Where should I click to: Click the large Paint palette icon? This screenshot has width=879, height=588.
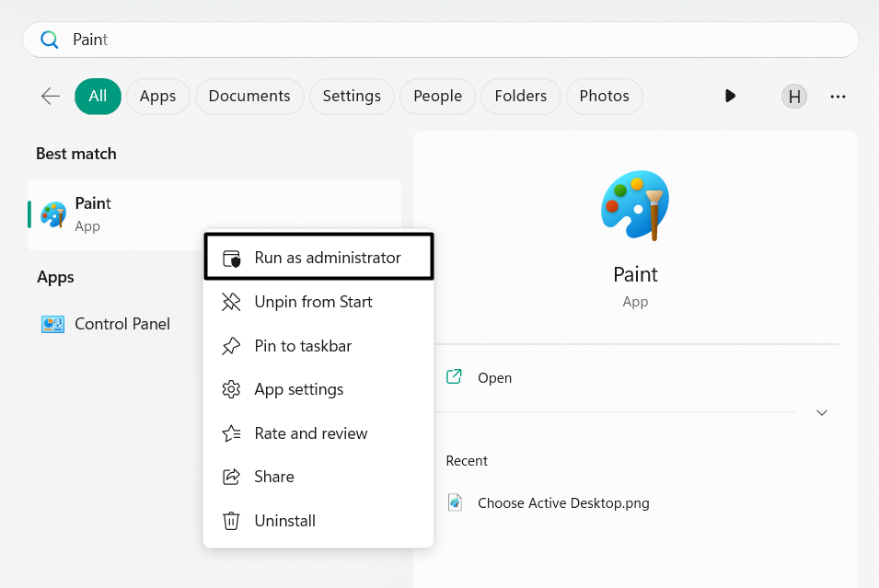[635, 205]
